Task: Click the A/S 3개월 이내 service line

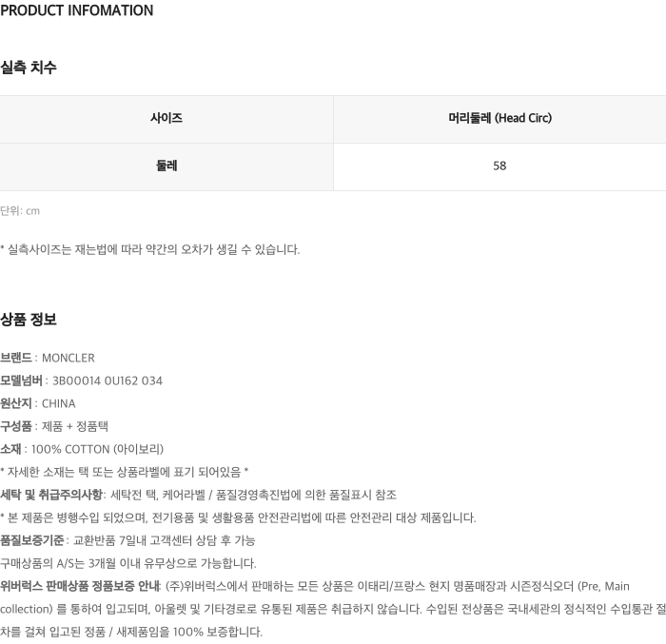Action: click(x=128, y=563)
